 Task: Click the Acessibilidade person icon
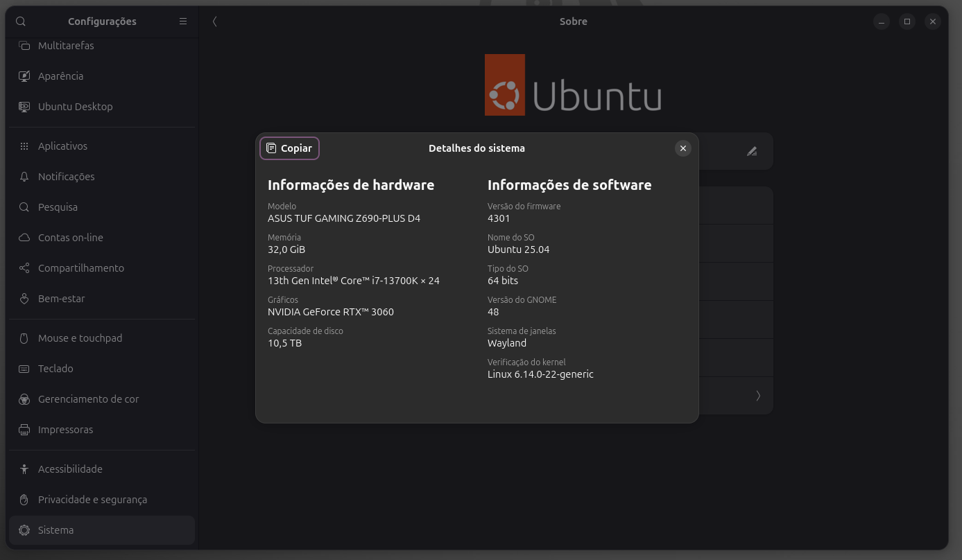click(x=24, y=469)
